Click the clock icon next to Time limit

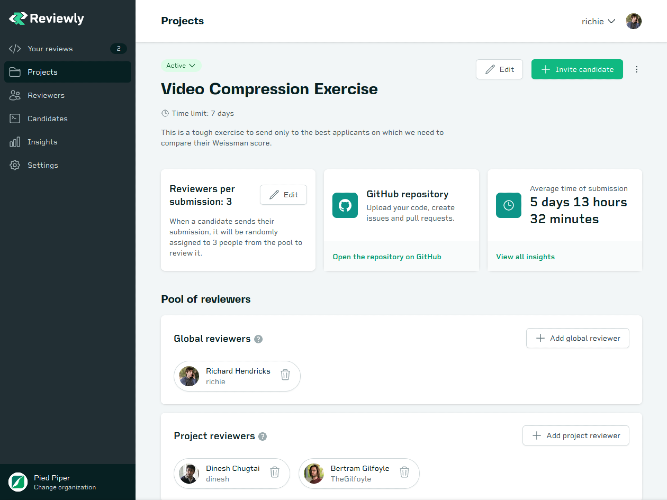point(165,114)
